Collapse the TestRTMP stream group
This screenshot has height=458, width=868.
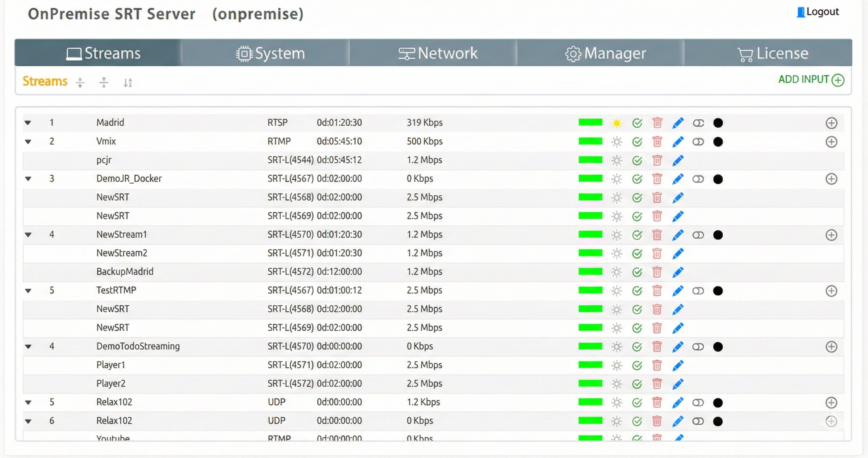28,290
